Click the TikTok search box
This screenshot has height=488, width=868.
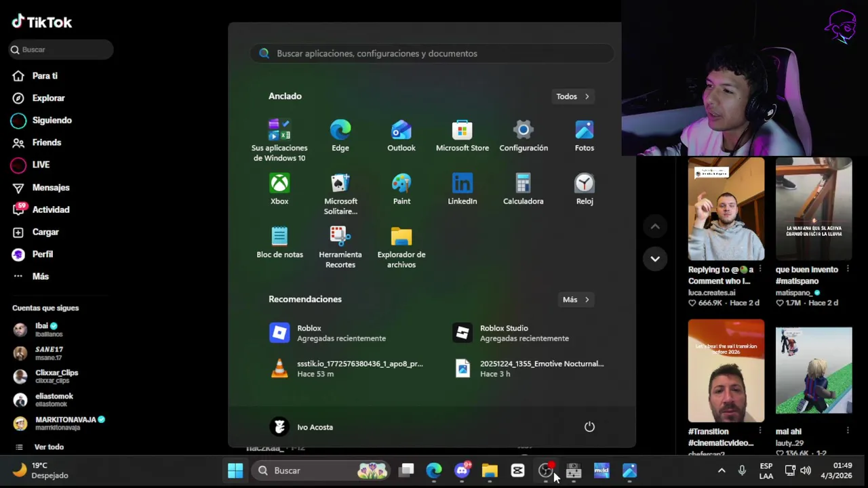click(x=61, y=49)
